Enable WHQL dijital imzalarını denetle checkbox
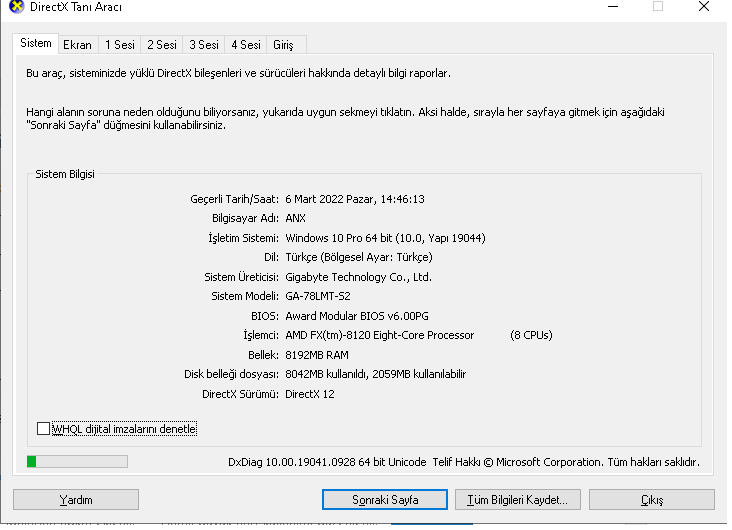Viewport: 732px width, 530px height. click(43, 429)
